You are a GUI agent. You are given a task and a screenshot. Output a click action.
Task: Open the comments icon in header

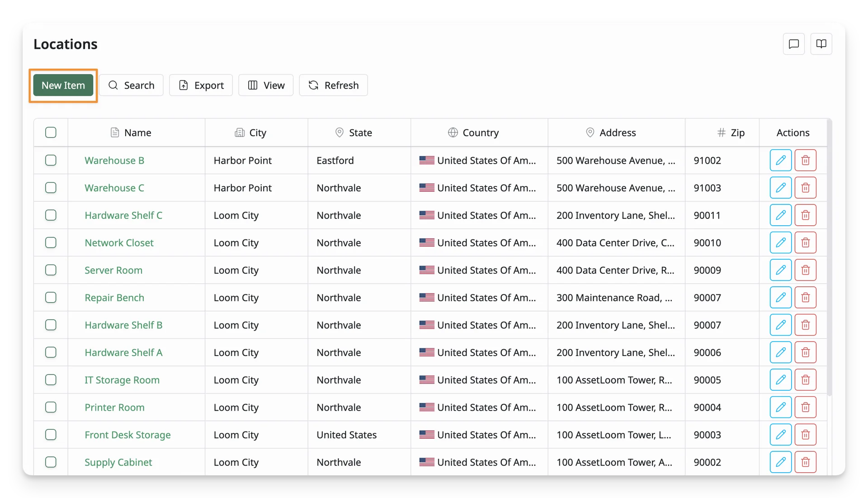point(794,44)
